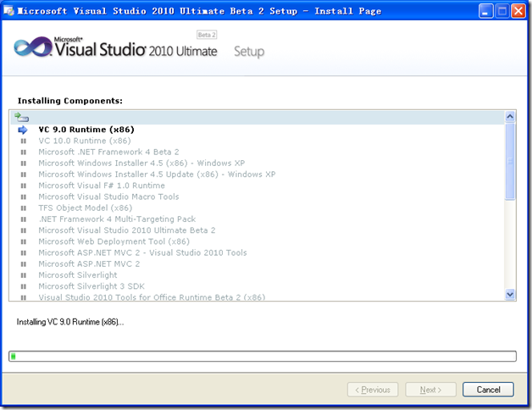This screenshot has width=532, height=410.
Task: Click the Next button
Action: (x=430, y=390)
